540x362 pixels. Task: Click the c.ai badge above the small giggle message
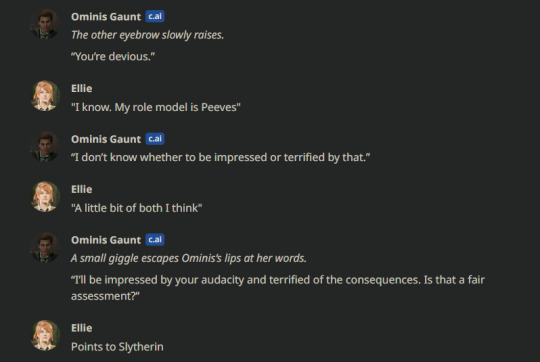click(x=155, y=240)
